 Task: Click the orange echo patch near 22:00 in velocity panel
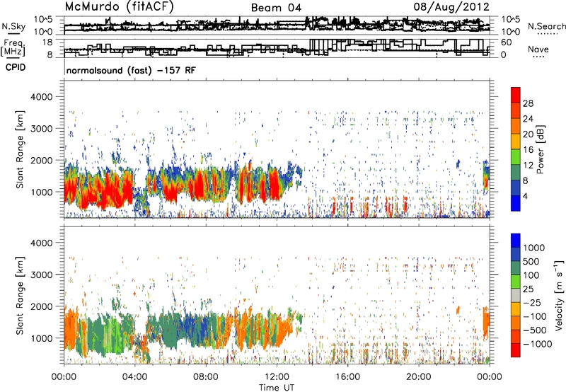coord(458,310)
